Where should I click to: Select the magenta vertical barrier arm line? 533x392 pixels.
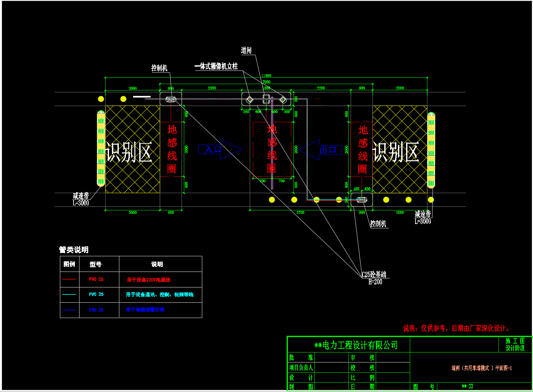pos(272,143)
